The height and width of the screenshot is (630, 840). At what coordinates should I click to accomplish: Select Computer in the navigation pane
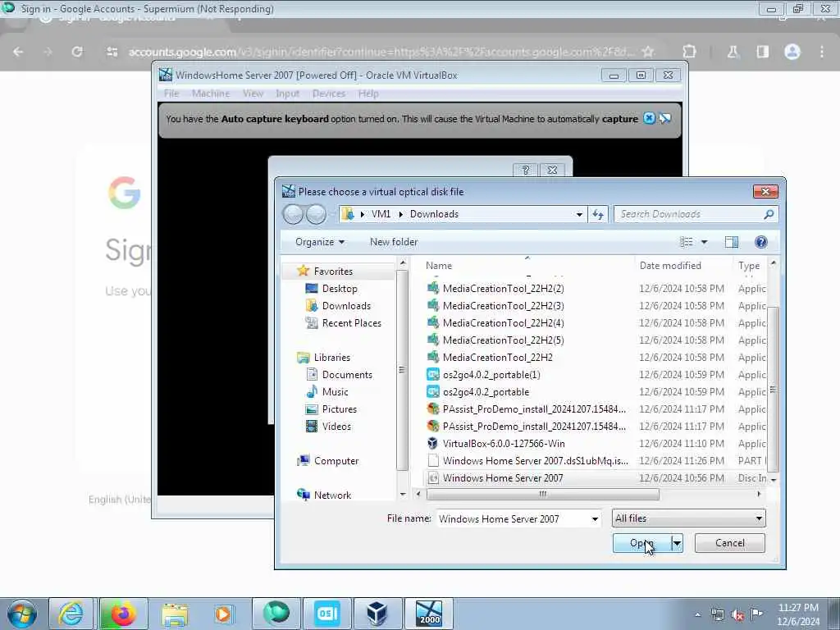click(336, 461)
